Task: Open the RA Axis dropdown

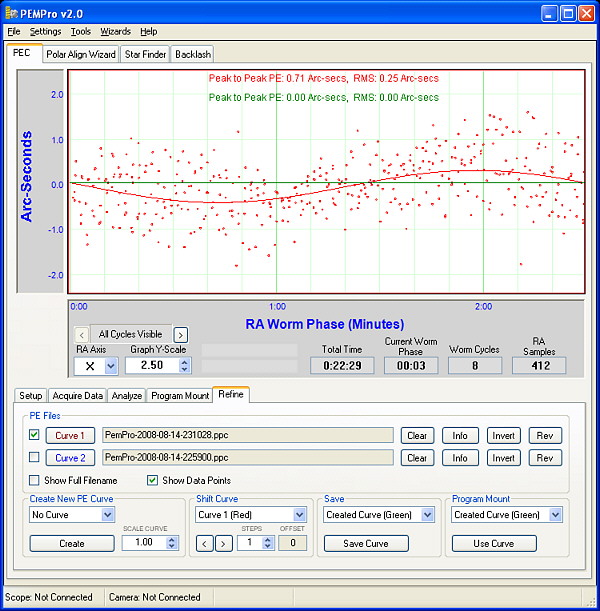Action: [111, 366]
